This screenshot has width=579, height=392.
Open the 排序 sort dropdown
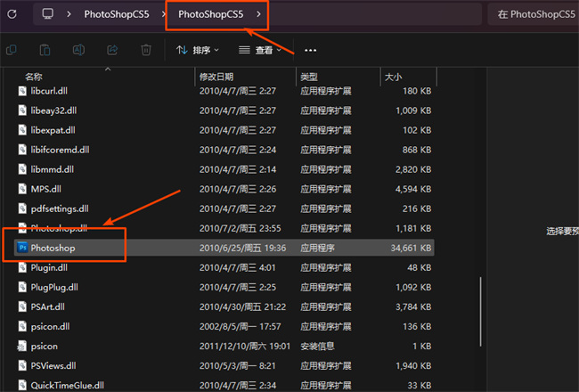(200, 50)
